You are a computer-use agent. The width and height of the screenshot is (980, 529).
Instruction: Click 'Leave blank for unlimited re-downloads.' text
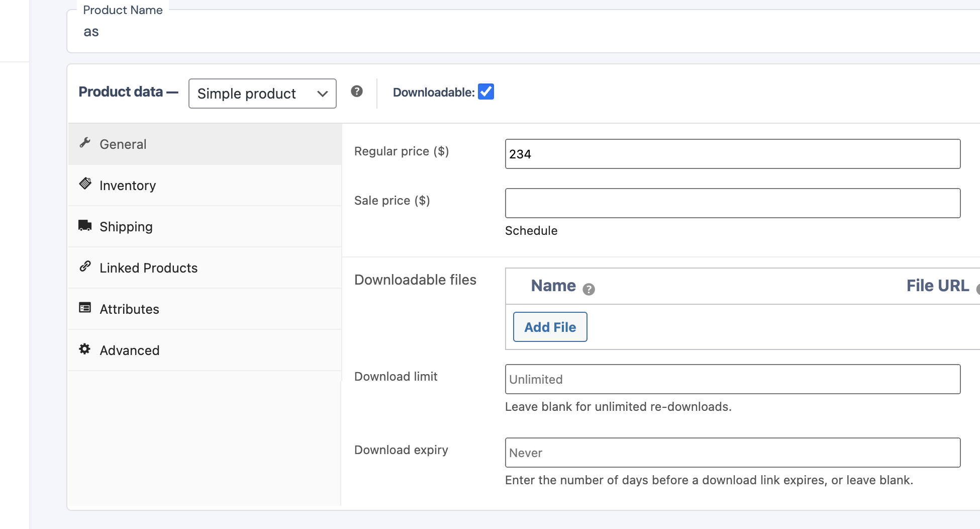(618, 407)
